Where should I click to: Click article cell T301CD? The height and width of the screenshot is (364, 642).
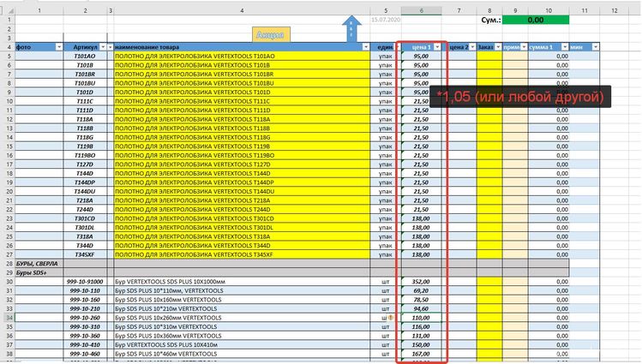pyautogui.click(x=85, y=218)
